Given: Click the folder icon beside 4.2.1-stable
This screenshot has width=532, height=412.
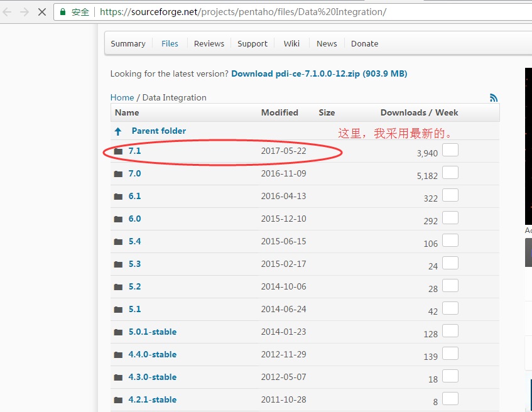Looking at the screenshot, I should 118,400.
